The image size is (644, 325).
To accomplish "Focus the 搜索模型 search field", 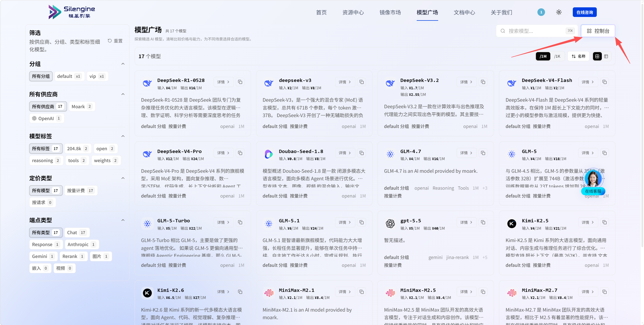I will point(537,31).
